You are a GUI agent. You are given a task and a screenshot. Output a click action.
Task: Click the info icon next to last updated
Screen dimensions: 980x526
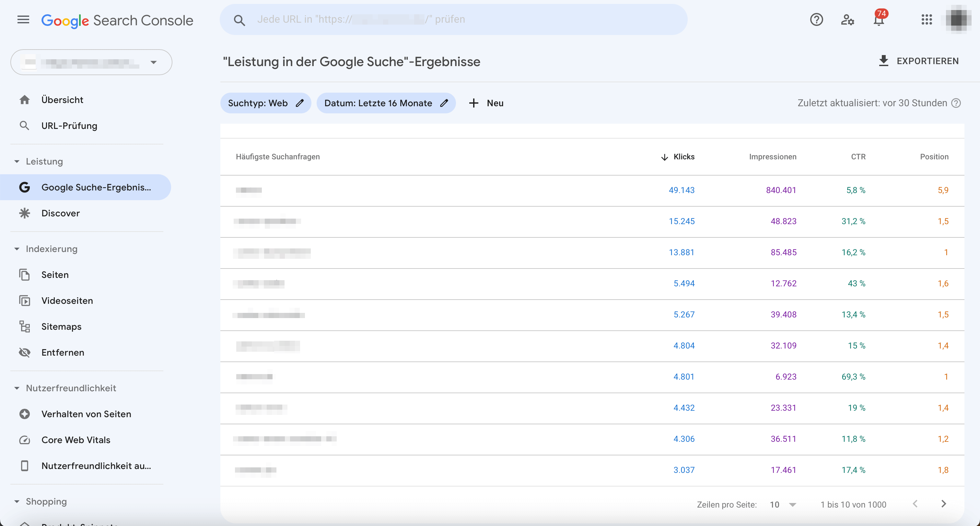(x=956, y=103)
